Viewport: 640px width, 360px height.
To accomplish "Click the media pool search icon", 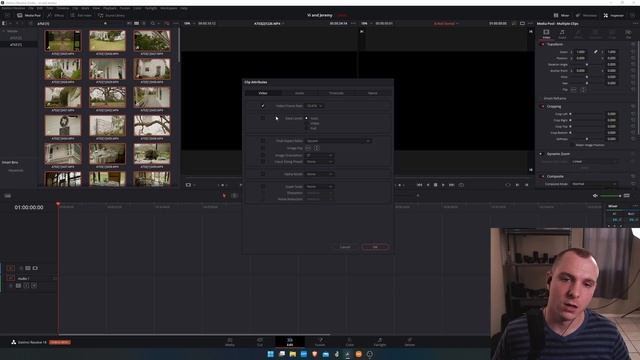I will tap(152, 24).
